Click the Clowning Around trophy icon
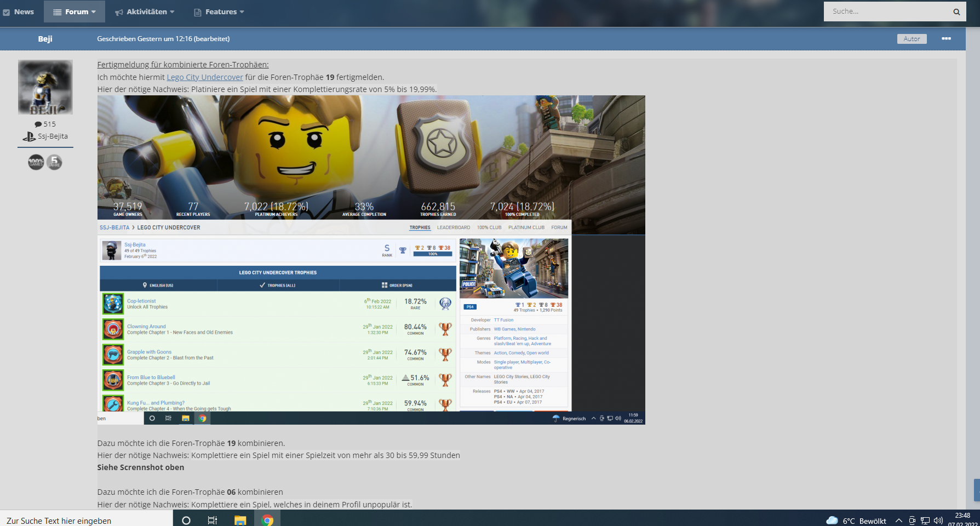 [x=113, y=329]
